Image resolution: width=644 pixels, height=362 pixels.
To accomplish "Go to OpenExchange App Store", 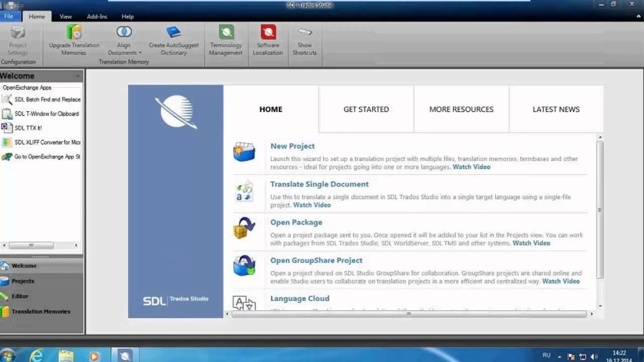I will [x=41, y=156].
